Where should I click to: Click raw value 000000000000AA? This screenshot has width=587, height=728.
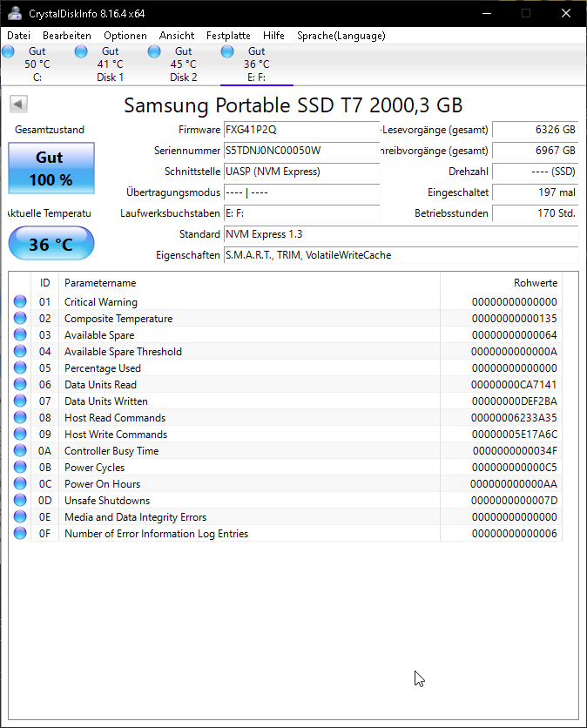click(514, 484)
